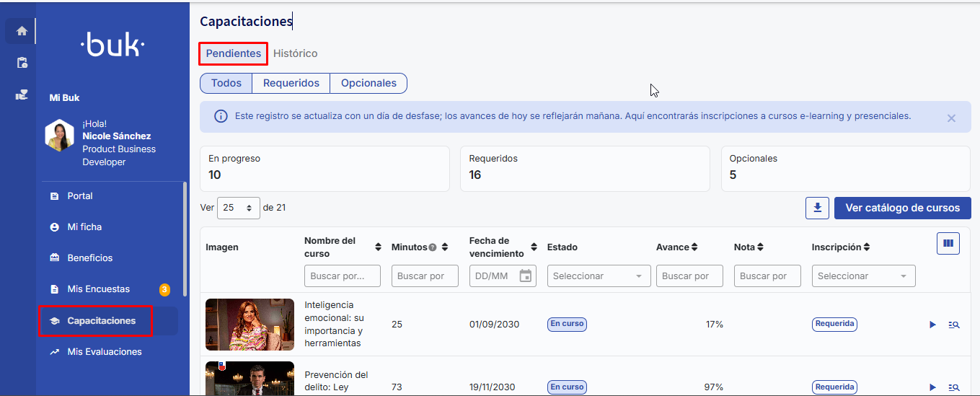Switch to the Histórico tab
The height and width of the screenshot is (396, 980).
click(x=295, y=53)
